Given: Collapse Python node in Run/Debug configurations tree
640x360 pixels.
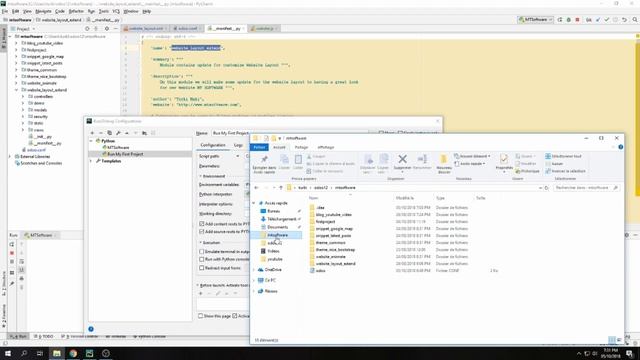Looking at the screenshot, I should pos(91,141).
